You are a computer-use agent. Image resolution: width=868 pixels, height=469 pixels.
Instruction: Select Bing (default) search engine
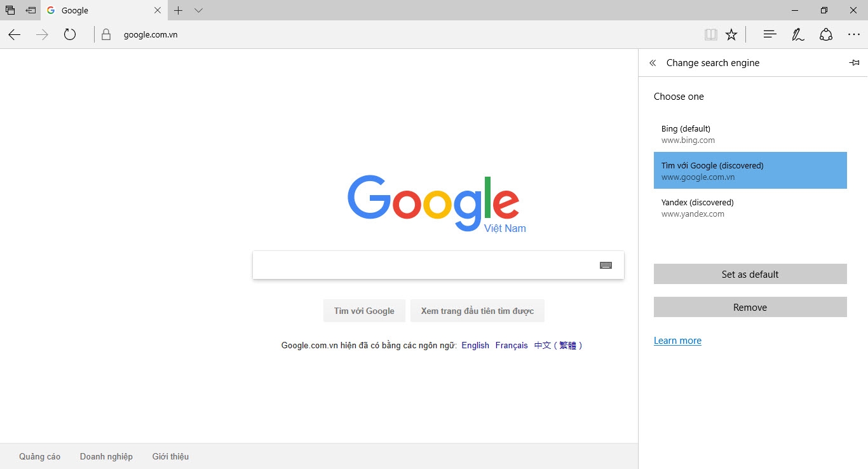click(750, 134)
